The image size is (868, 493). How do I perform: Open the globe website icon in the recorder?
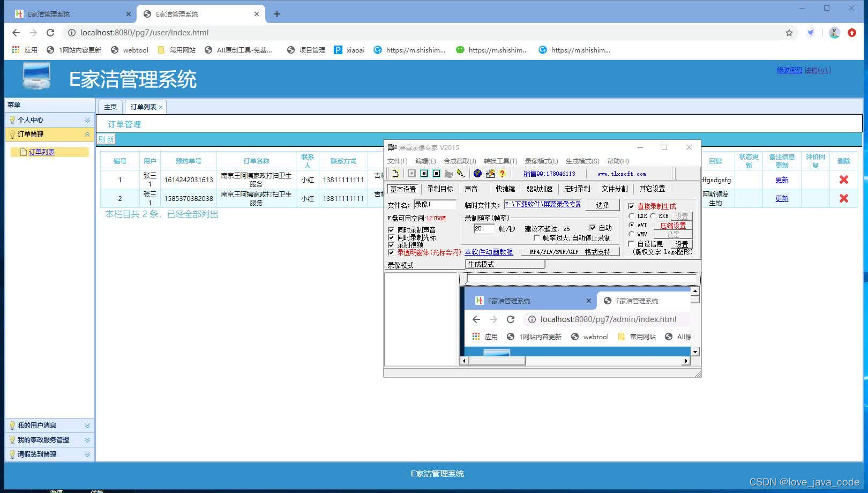(477, 174)
